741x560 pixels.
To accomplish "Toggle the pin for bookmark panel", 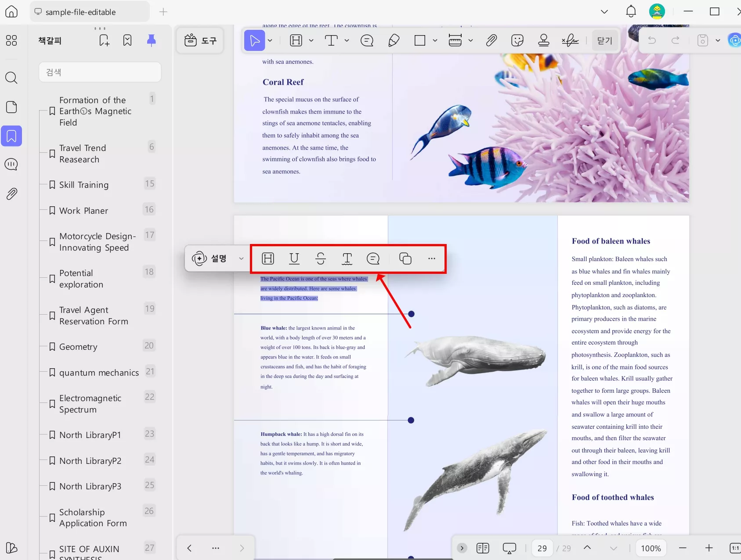I will click(x=151, y=41).
